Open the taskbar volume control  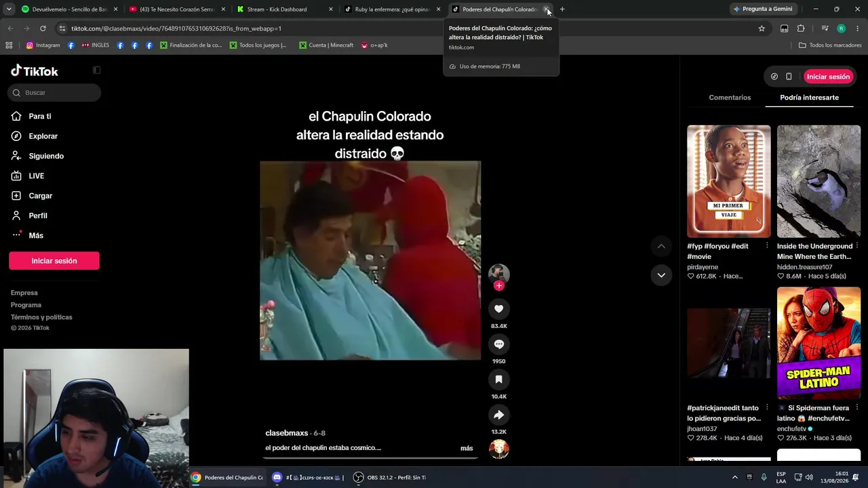[x=809, y=478]
